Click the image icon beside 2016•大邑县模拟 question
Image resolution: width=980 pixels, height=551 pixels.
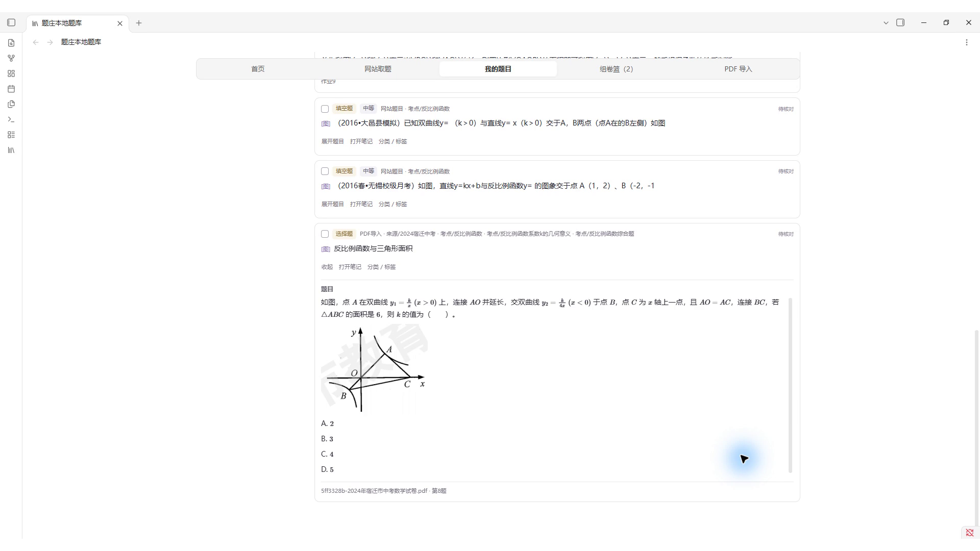(x=326, y=123)
